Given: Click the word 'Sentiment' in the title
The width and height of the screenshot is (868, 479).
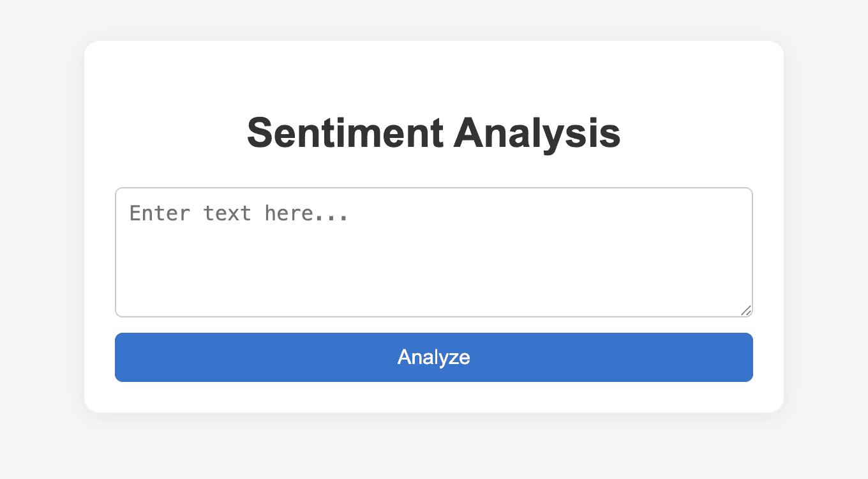Looking at the screenshot, I should (x=345, y=133).
